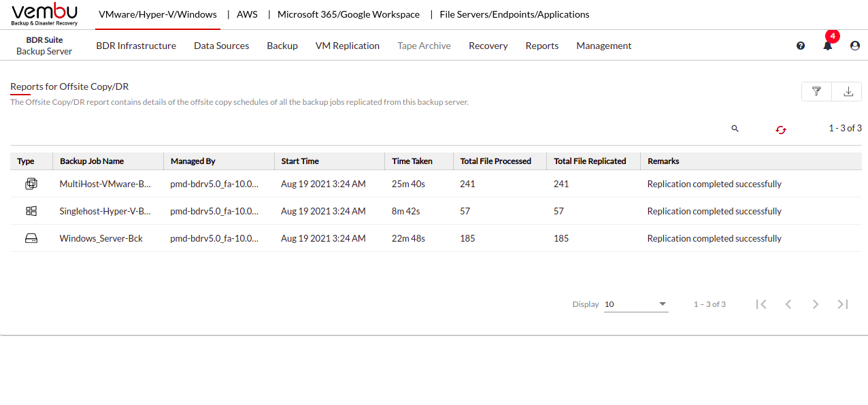
Task: Click Remarks text in Windows_Server-Bck row
Action: click(714, 238)
